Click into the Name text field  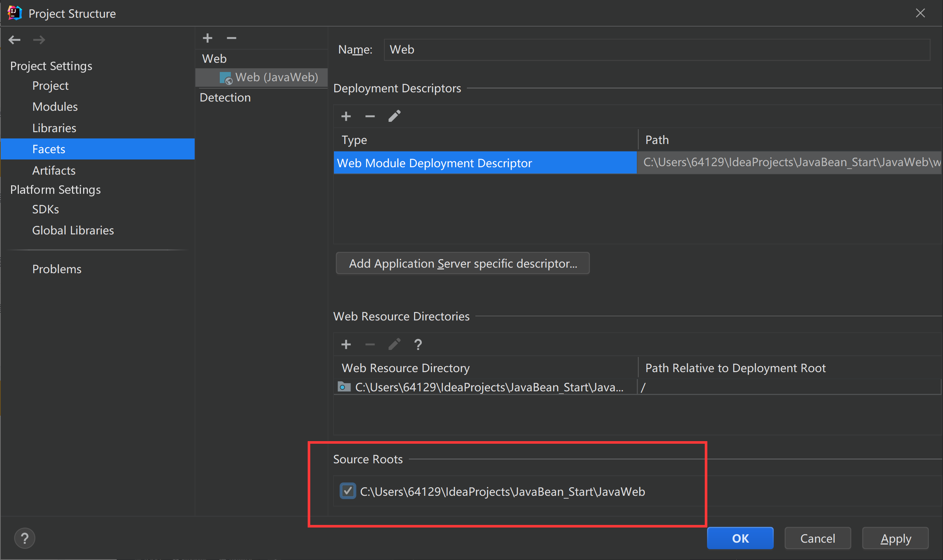click(x=657, y=49)
